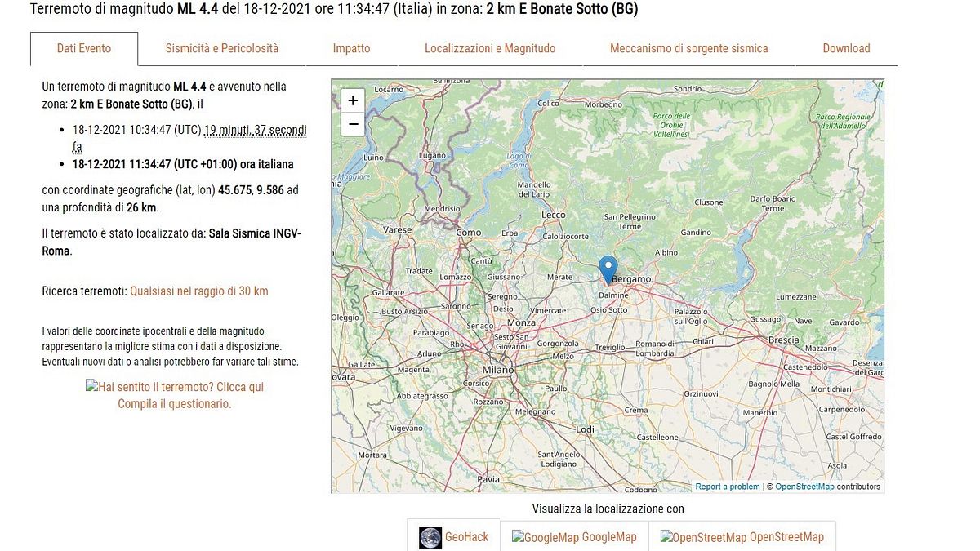Click the Brescia label on the map
Image resolution: width=980 pixels, height=551 pixels.
(784, 340)
